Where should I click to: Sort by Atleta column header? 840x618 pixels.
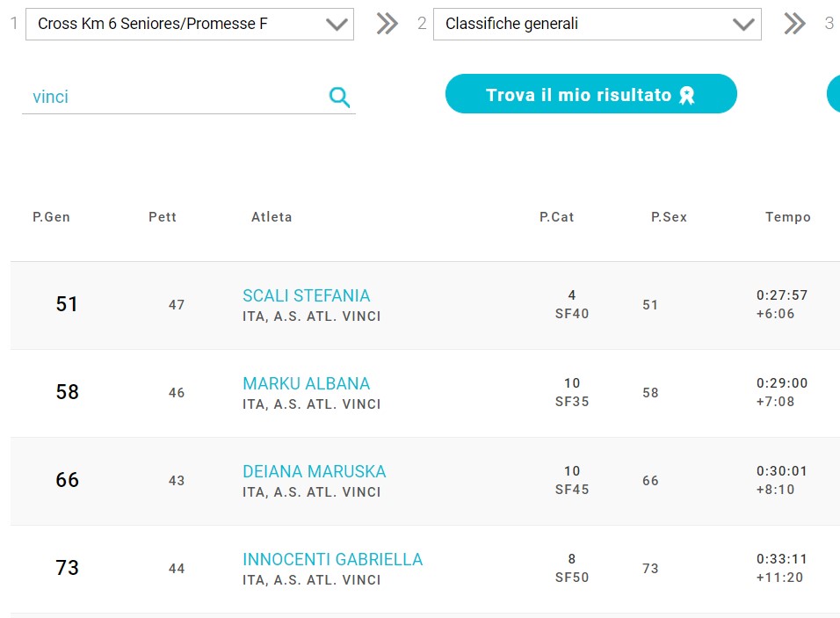(x=272, y=217)
